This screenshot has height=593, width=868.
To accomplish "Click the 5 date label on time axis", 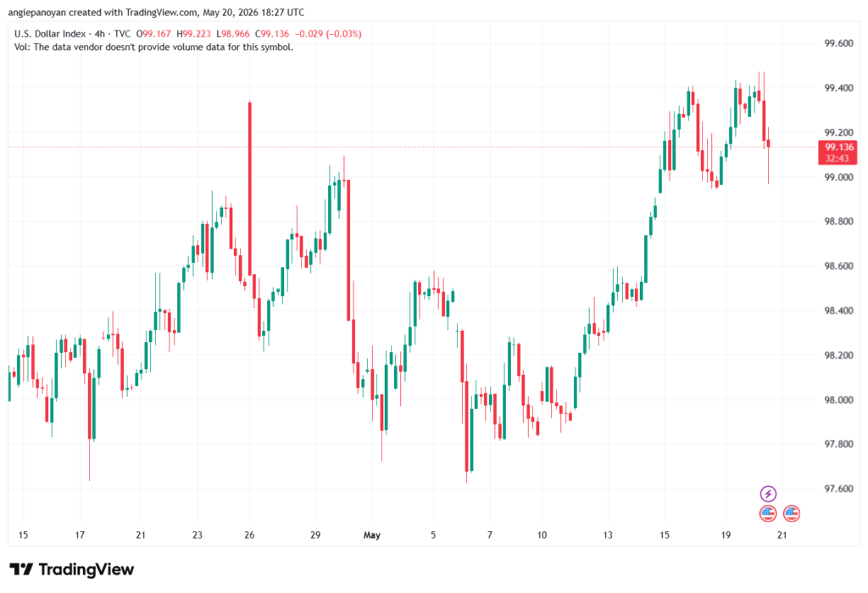I will [x=433, y=534].
